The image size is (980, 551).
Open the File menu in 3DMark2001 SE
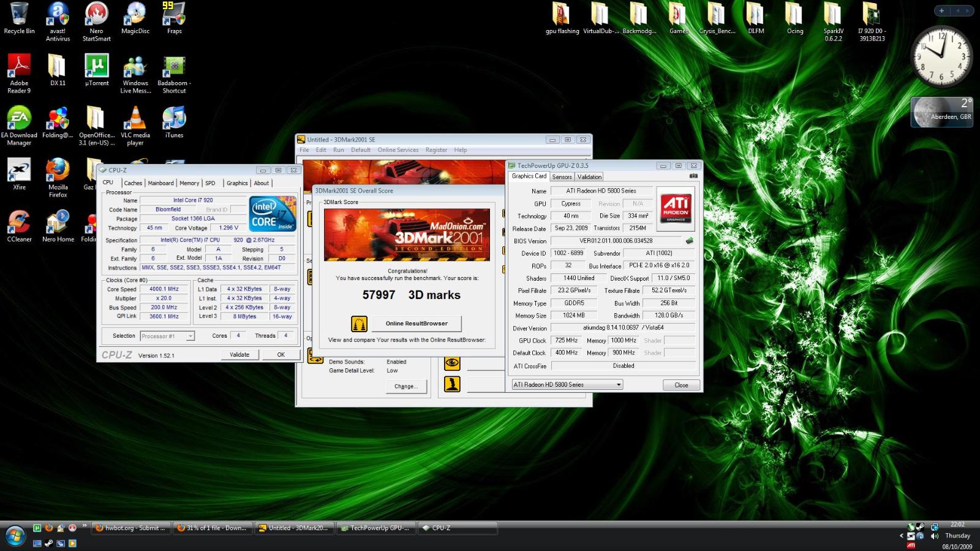304,150
